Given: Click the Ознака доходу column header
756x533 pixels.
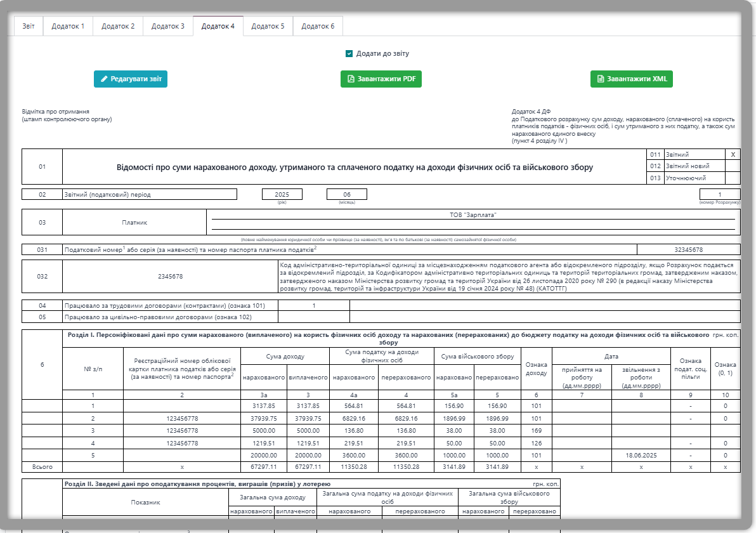Looking at the screenshot, I should tap(536, 369).
